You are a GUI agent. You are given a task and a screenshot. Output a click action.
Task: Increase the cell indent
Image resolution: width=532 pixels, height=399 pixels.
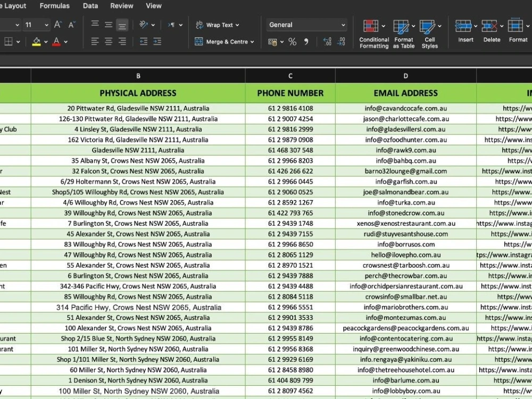pos(157,41)
